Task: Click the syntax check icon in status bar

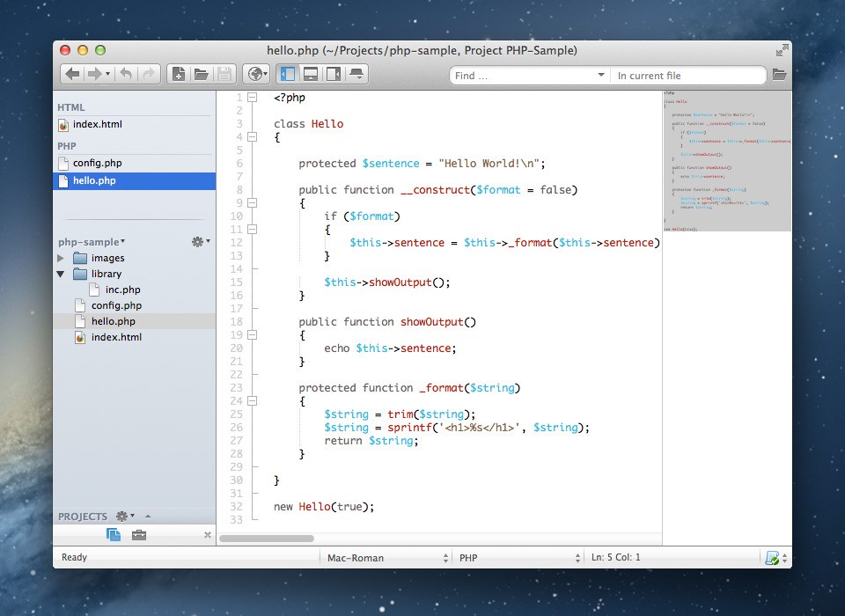Action: click(772, 558)
